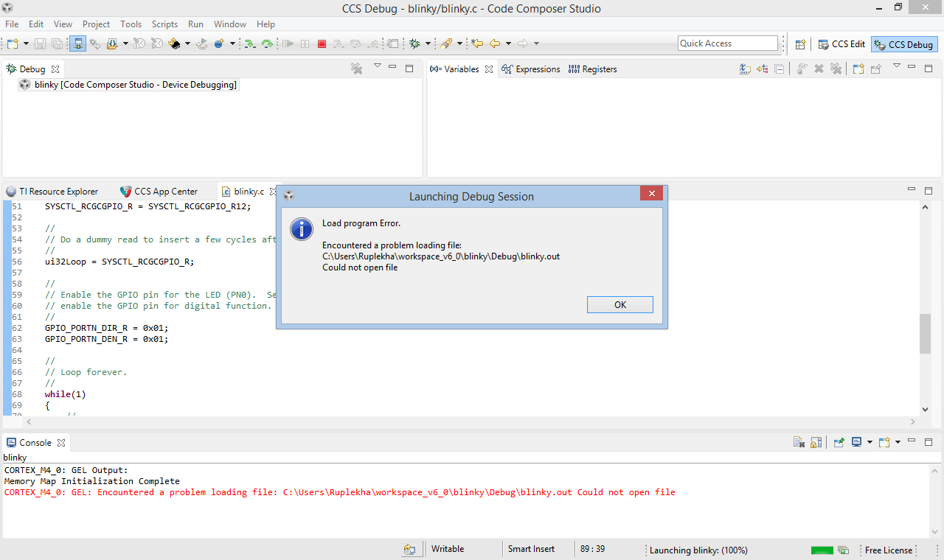This screenshot has width=944, height=560.
Task: Click the Suspend pause toolbar icon
Action: click(305, 44)
